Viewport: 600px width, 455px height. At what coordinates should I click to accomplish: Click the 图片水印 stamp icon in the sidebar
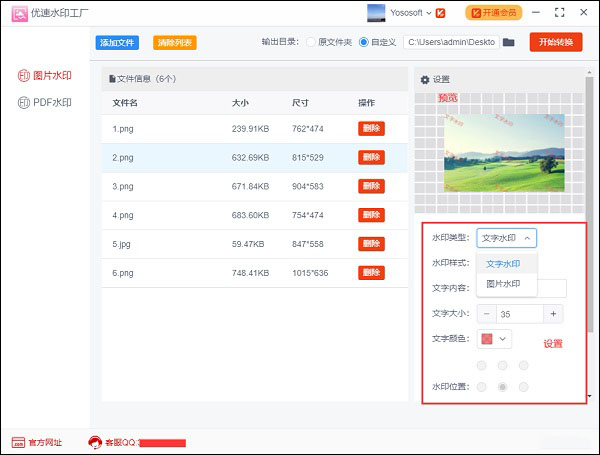[x=24, y=75]
